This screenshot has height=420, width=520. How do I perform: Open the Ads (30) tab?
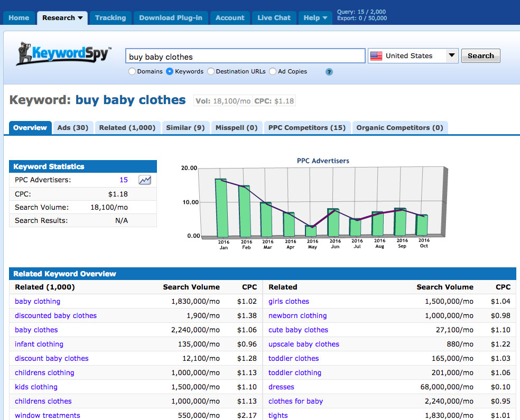click(x=73, y=128)
